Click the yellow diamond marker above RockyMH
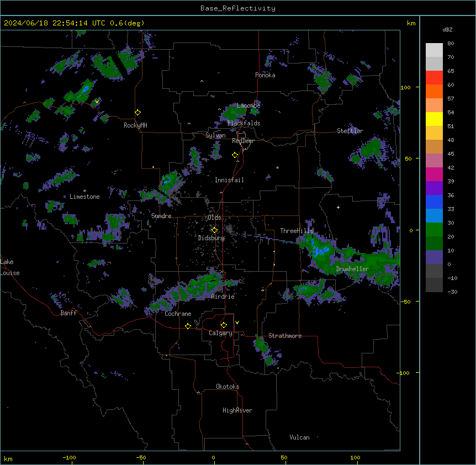The width and height of the screenshot is (476, 465). [138, 113]
